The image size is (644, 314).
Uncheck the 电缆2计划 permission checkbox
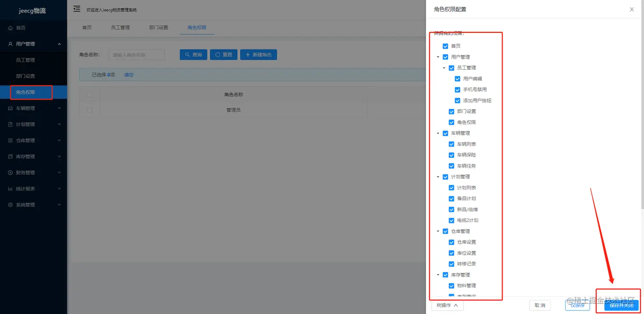coord(451,220)
